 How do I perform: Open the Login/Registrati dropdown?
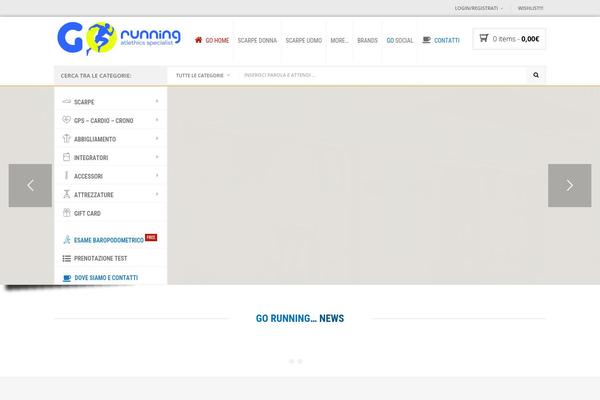pos(479,8)
